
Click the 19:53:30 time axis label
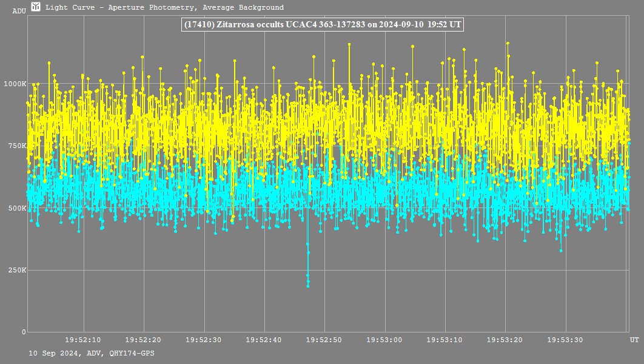565,339
